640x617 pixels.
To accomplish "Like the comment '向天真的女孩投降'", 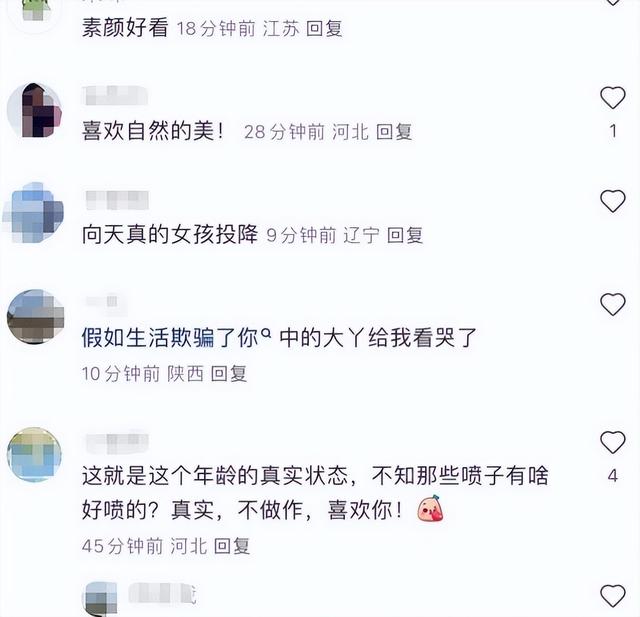I will (612, 201).
